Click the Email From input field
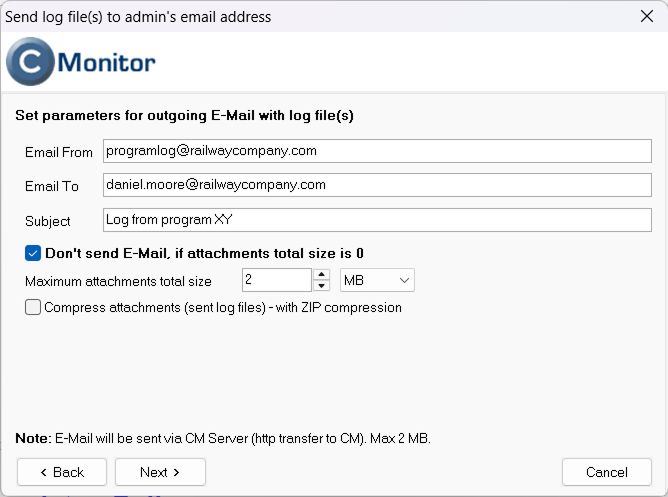The image size is (668, 497). tap(377, 151)
